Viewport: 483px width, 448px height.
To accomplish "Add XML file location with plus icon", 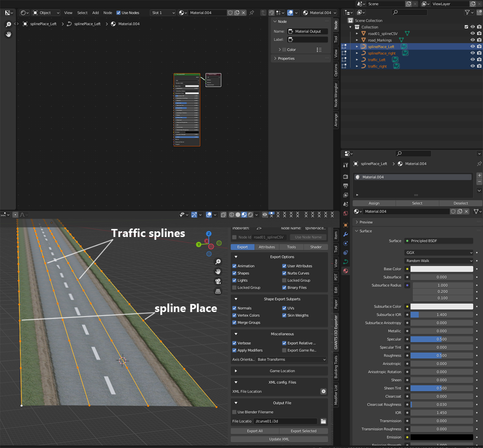I will (324, 391).
